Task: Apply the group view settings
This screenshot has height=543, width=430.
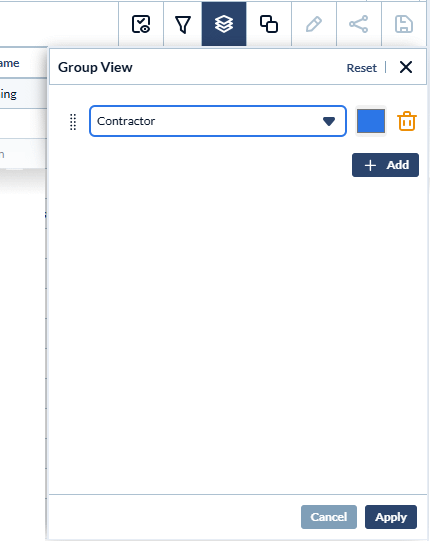Action: click(x=391, y=517)
